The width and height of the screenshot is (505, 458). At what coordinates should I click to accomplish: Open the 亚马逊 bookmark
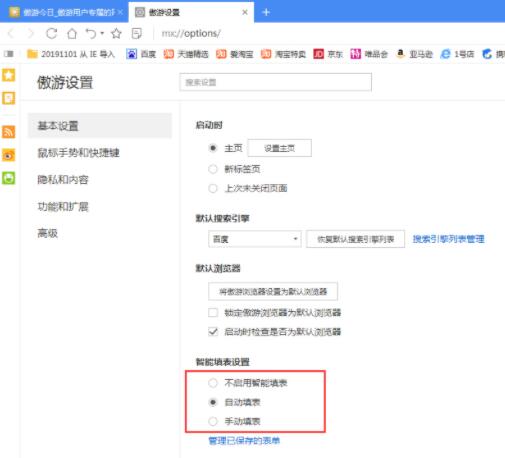pos(414,54)
